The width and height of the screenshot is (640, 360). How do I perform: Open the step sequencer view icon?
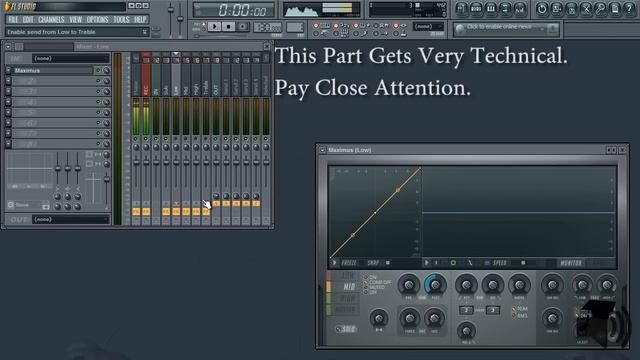pyautogui.click(x=476, y=9)
